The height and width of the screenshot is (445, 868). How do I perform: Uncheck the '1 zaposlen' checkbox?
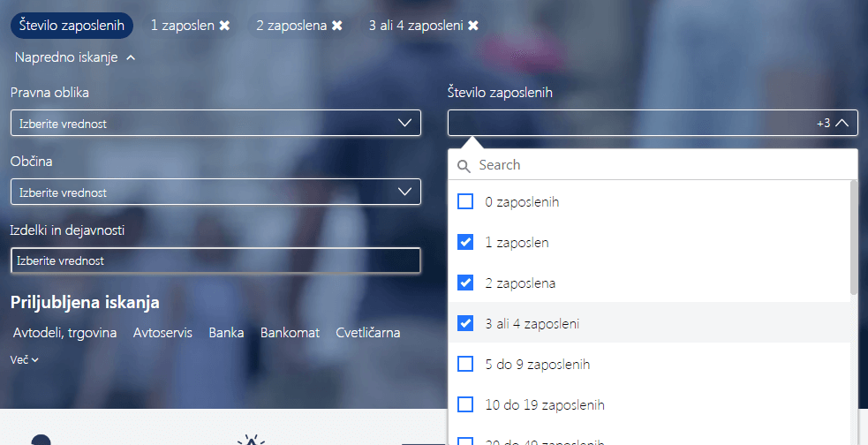click(465, 242)
